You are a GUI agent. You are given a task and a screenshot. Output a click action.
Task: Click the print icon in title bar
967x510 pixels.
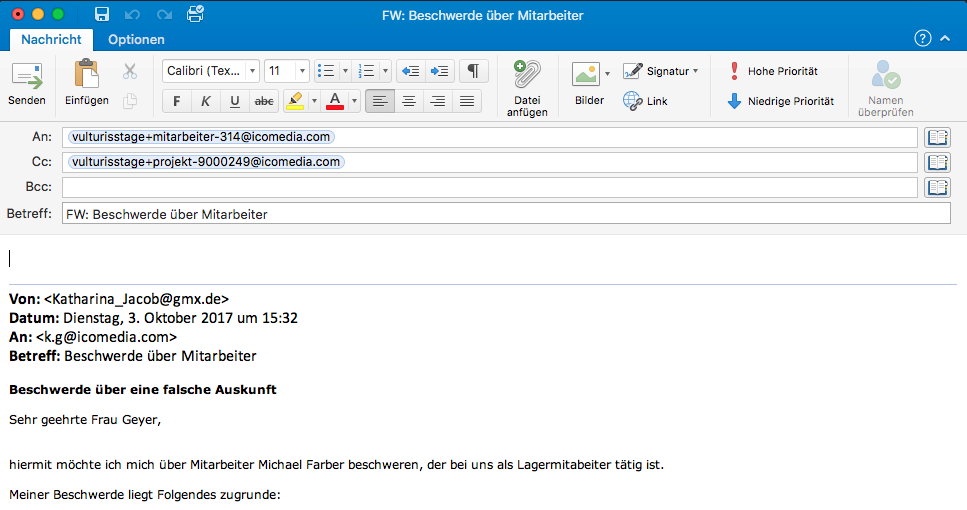195,14
